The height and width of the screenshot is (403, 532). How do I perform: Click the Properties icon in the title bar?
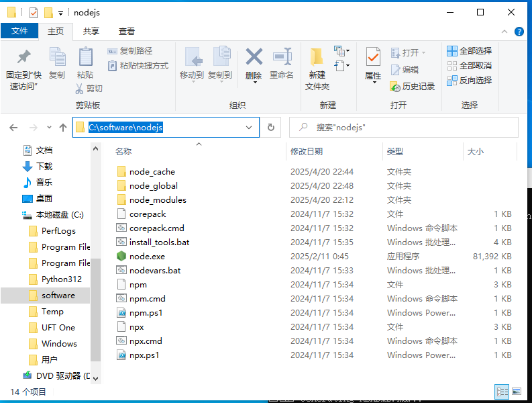[x=34, y=13]
